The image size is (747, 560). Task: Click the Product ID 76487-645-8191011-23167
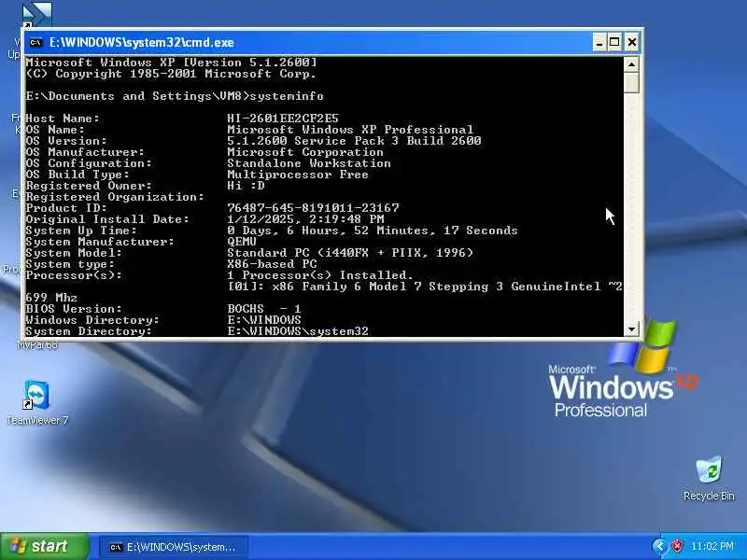pyautogui.click(x=313, y=207)
